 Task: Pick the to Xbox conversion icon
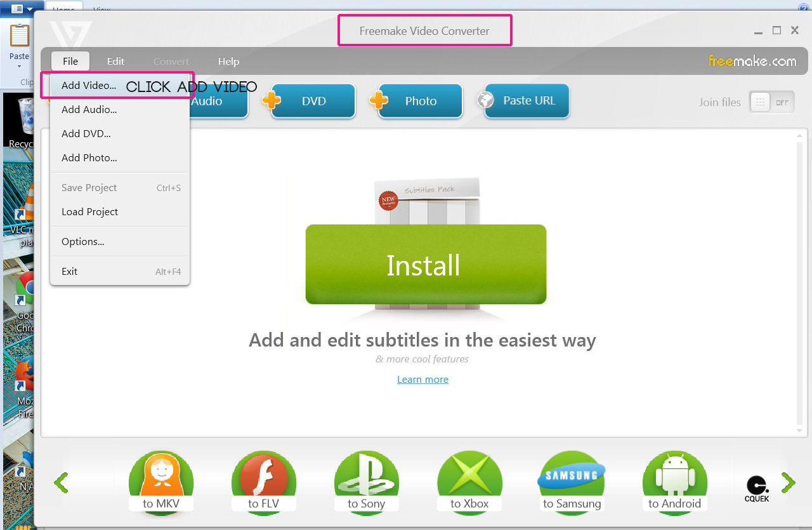[x=470, y=482]
